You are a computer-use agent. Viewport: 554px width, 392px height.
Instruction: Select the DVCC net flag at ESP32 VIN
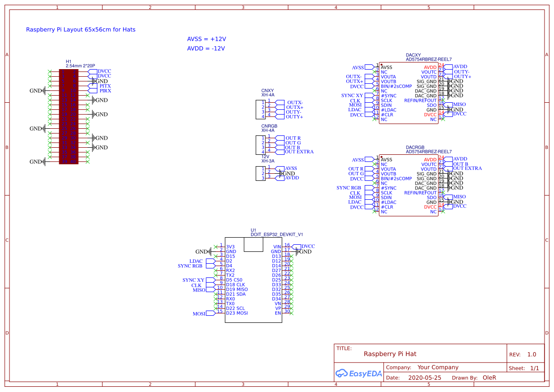(x=308, y=246)
